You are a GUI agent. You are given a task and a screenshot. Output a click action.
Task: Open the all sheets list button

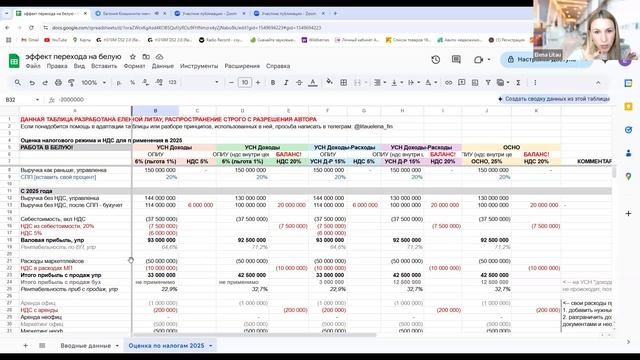click(42, 346)
